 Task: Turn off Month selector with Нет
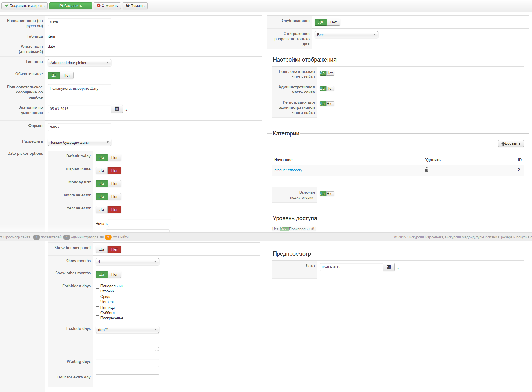tap(115, 197)
